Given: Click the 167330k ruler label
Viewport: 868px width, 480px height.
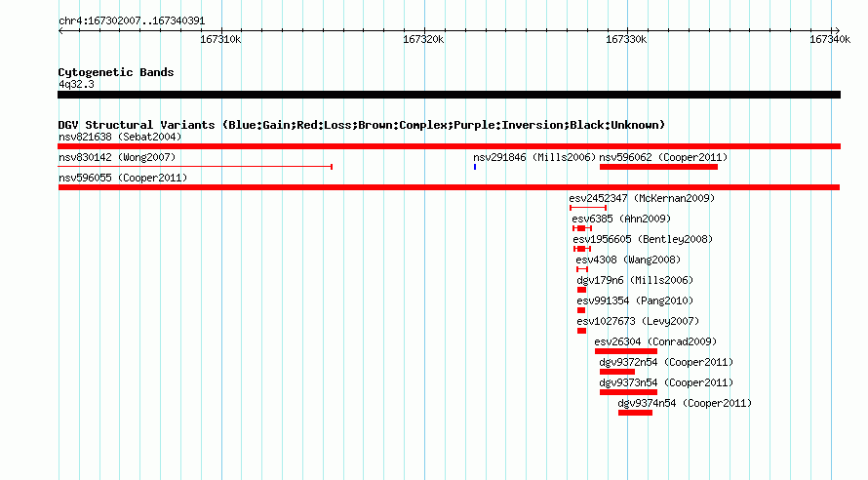Looking at the screenshot, I should (x=626, y=39).
